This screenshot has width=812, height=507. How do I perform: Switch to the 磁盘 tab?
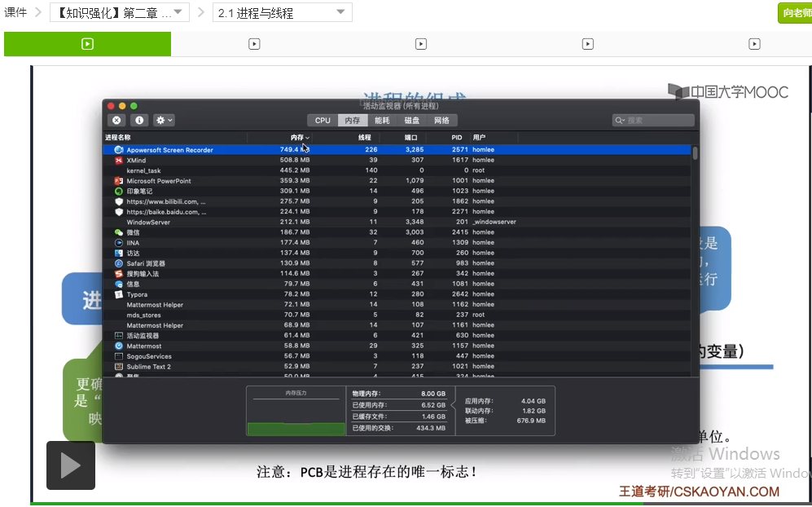(411, 121)
